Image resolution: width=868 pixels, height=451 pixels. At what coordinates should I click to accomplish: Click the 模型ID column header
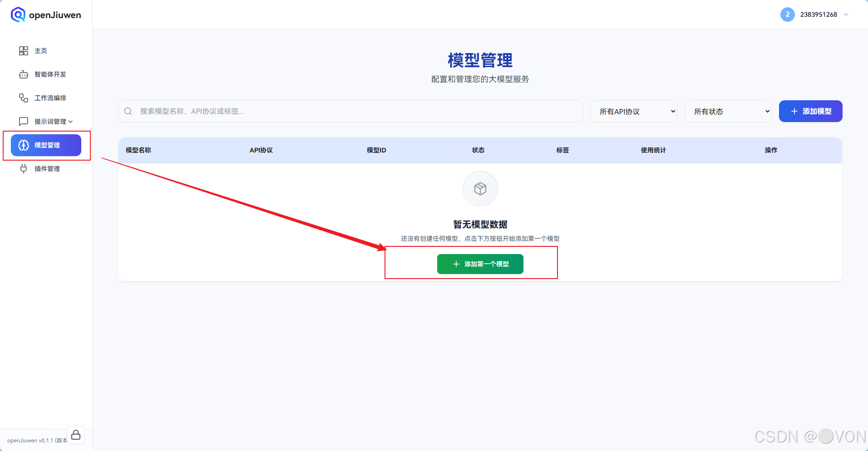pyautogui.click(x=376, y=150)
